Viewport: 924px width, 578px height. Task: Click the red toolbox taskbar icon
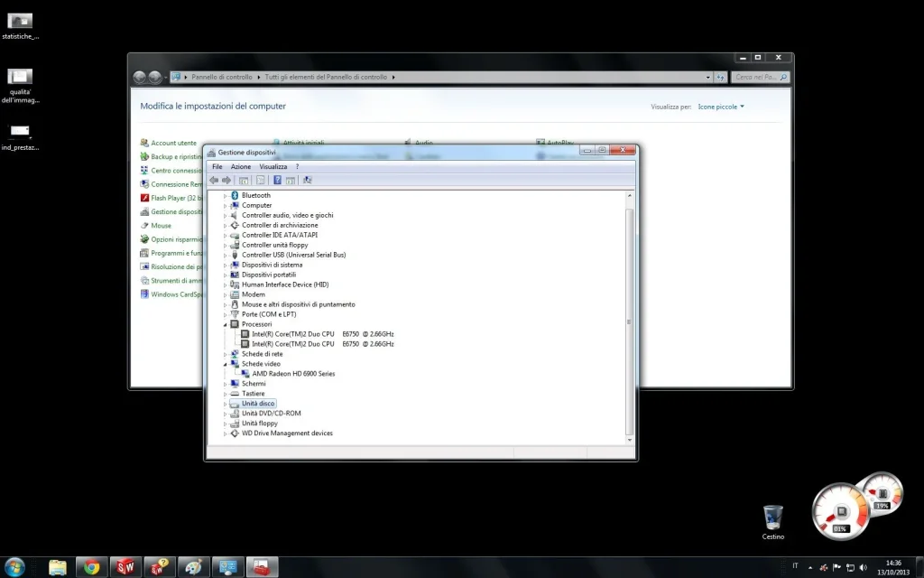(261, 567)
